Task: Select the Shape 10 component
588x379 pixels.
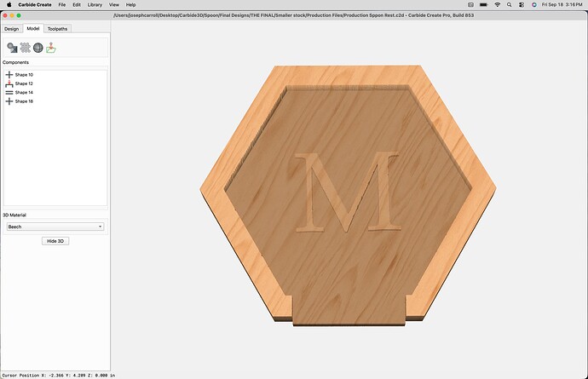Action: pyautogui.click(x=24, y=75)
